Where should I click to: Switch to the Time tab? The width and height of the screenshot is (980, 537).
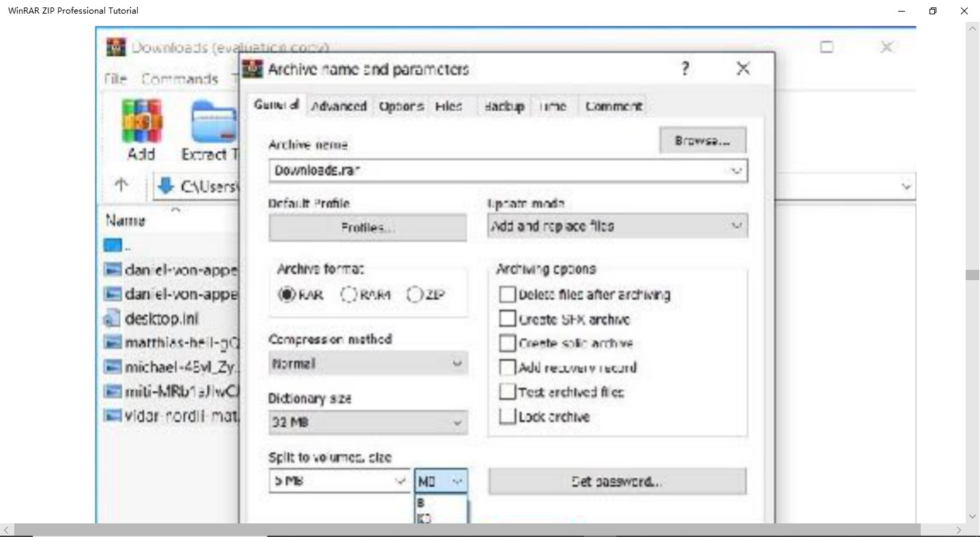[552, 106]
